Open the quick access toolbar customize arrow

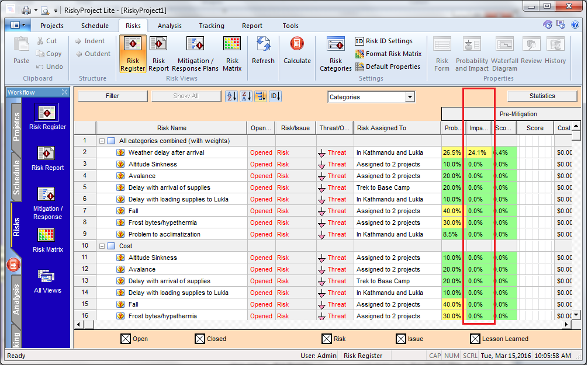tap(56, 11)
